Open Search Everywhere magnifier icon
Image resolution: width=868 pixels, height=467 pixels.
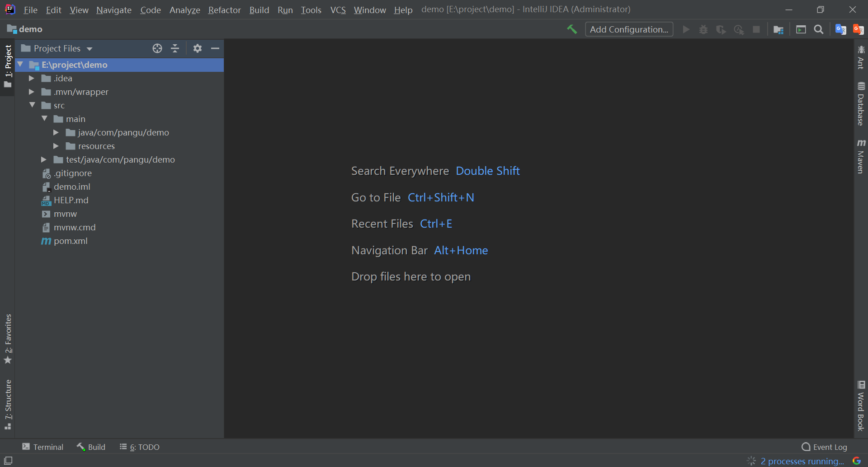819,29
